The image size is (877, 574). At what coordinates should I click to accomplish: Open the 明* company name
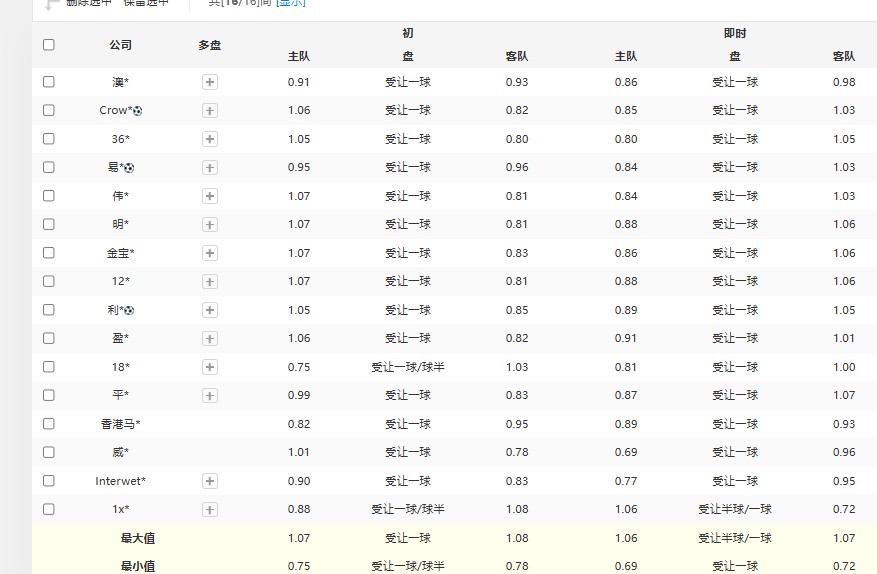(120, 224)
